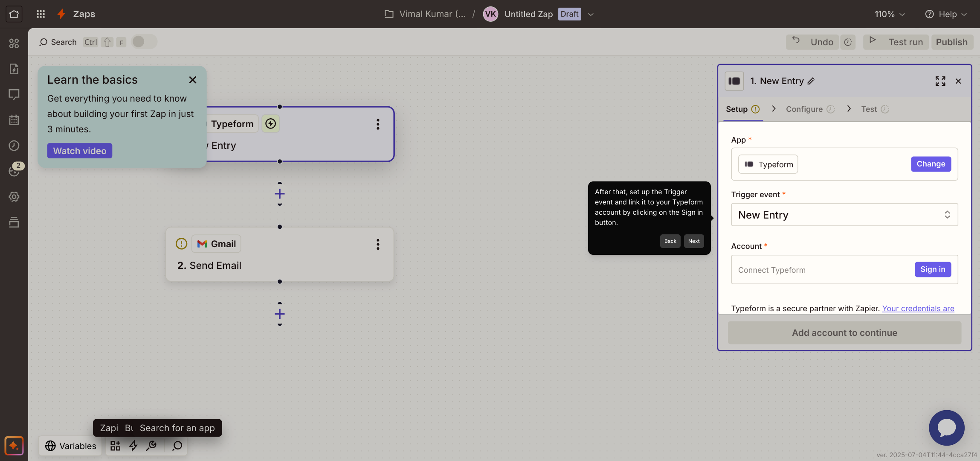Click the VK avatar
This screenshot has width=980, height=461.
pos(490,14)
